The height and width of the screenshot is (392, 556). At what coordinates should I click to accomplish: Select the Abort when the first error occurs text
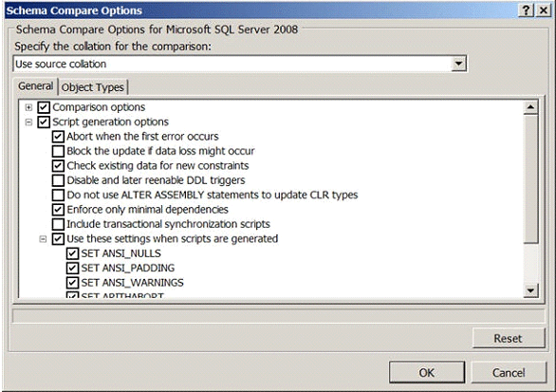142,137
